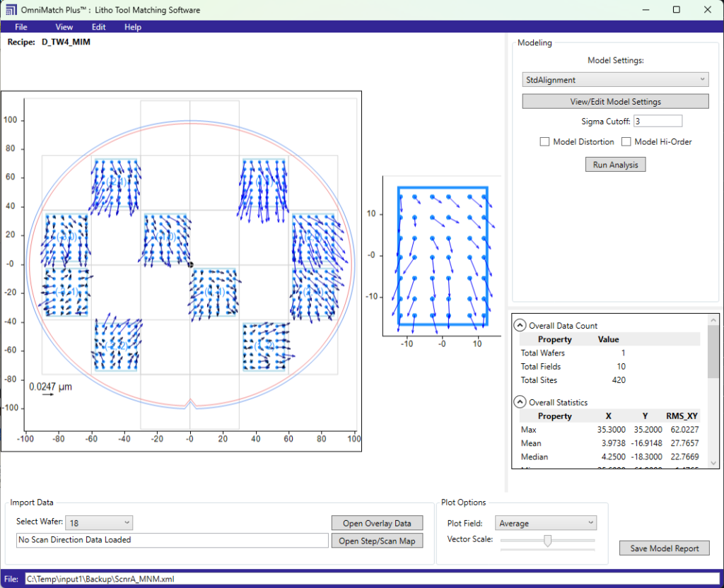Image resolution: width=724 pixels, height=588 pixels.
Task: Close the OmniMatch Plus window
Action: pyautogui.click(x=707, y=10)
